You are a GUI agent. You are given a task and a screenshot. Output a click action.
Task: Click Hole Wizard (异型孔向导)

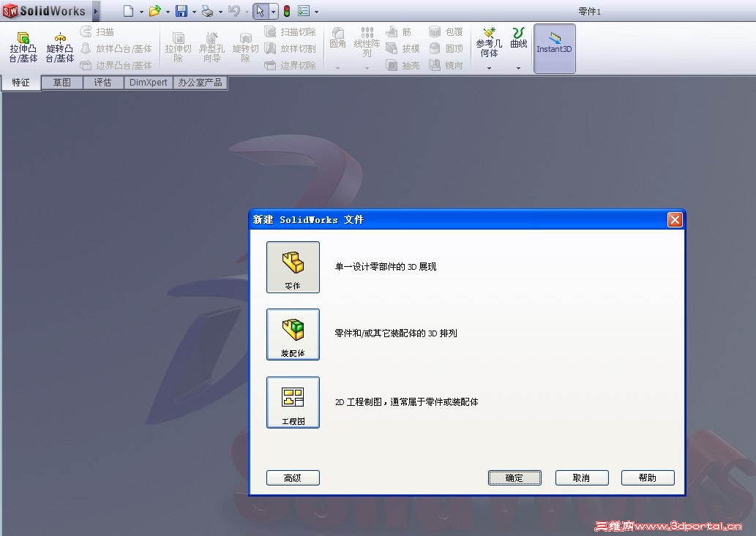(x=212, y=48)
